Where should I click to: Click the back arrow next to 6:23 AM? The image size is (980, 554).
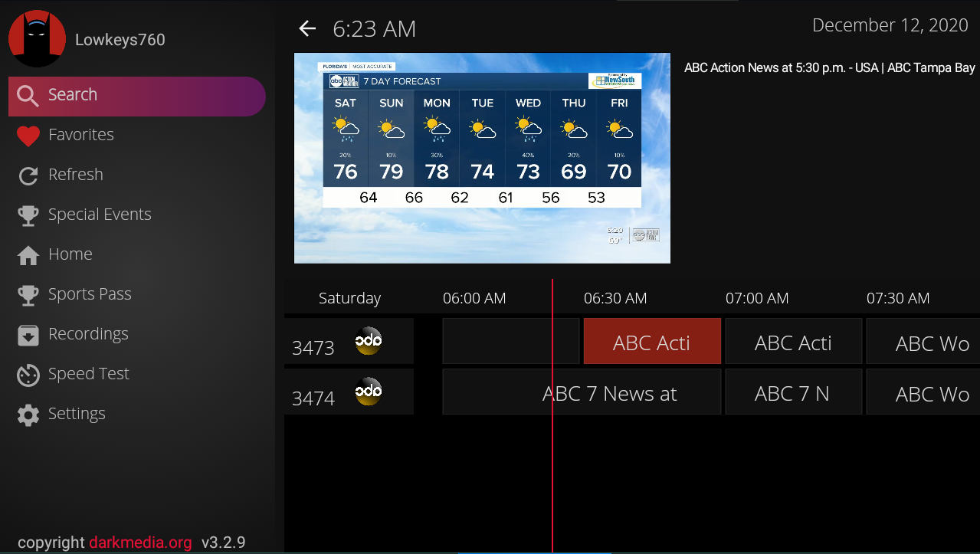tap(307, 29)
